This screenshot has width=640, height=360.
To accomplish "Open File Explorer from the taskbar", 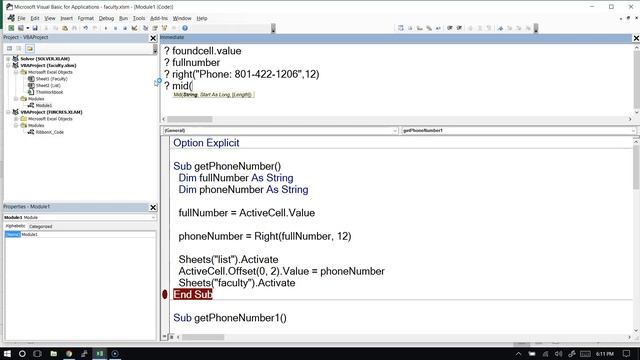I will [53, 353].
